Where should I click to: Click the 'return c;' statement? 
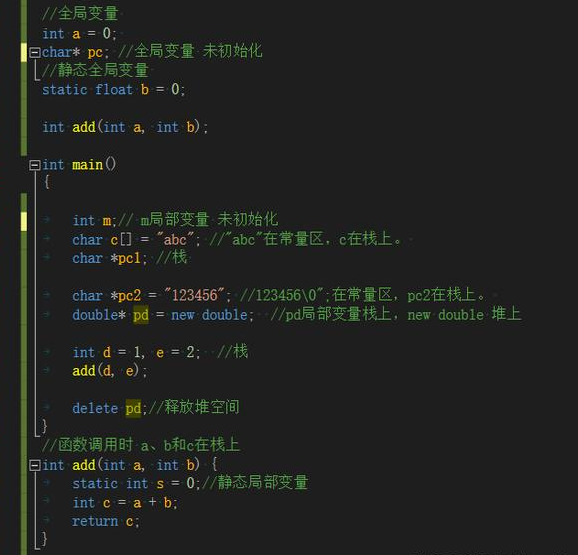pos(106,521)
